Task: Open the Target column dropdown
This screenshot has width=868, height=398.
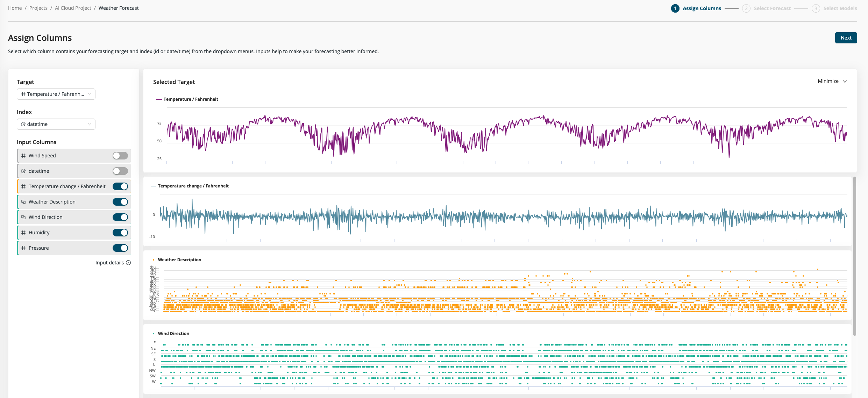Action: tap(56, 94)
